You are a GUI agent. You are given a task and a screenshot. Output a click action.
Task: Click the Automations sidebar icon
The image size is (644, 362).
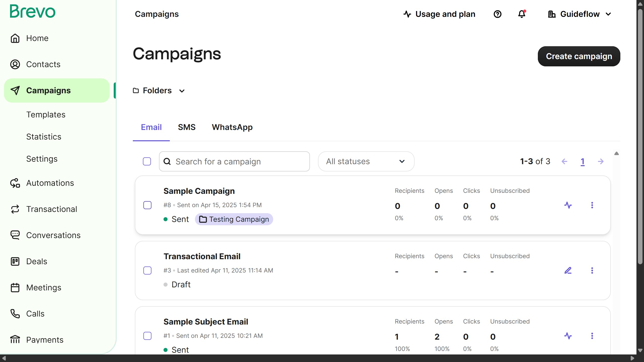[15, 183]
